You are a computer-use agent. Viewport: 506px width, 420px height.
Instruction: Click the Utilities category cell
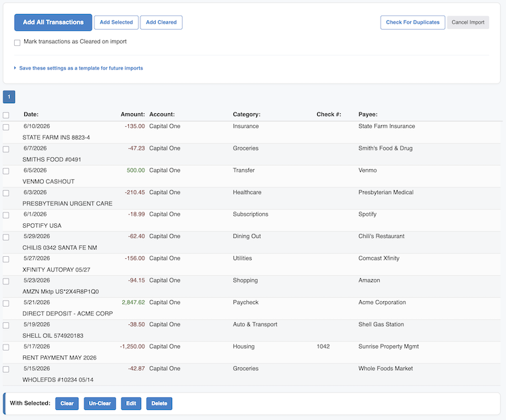pyautogui.click(x=242, y=258)
